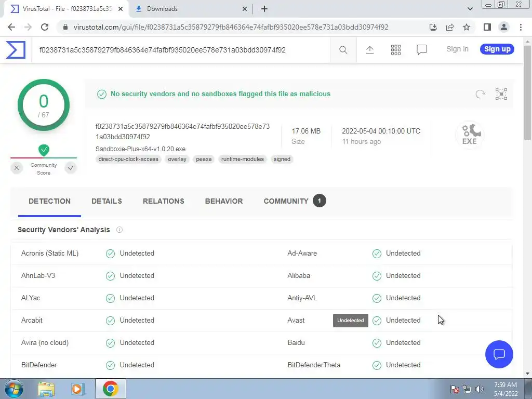Viewport: 532px width, 399px height.
Task: Click the runtime-modules tag
Action: click(x=242, y=159)
